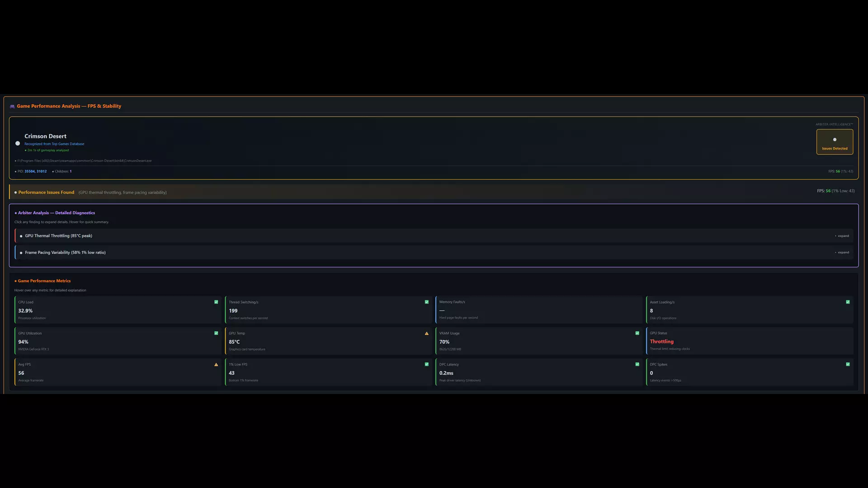This screenshot has width=868, height=488.
Task: Click the green check icon on Thread Switching/s
Action: click(x=427, y=302)
